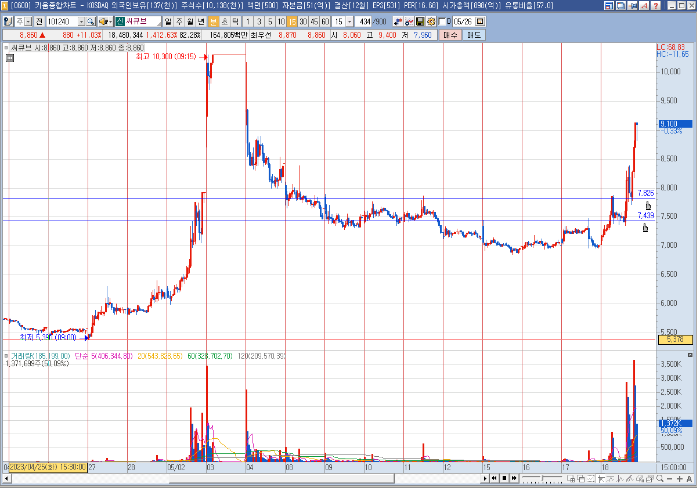This screenshot has height=488, width=700.
Task: Stop the chart replay
Action: click(x=504, y=478)
